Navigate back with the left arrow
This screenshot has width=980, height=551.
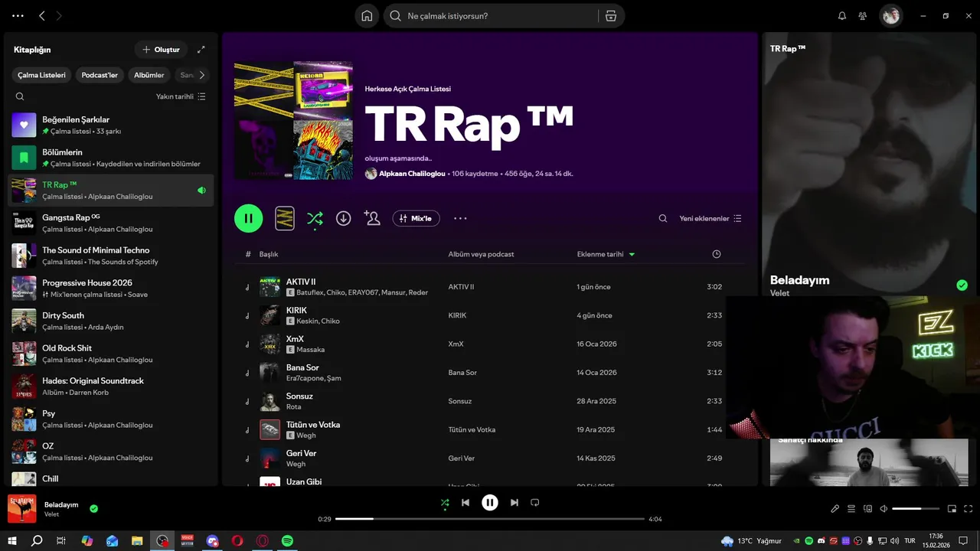(x=42, y=16)
